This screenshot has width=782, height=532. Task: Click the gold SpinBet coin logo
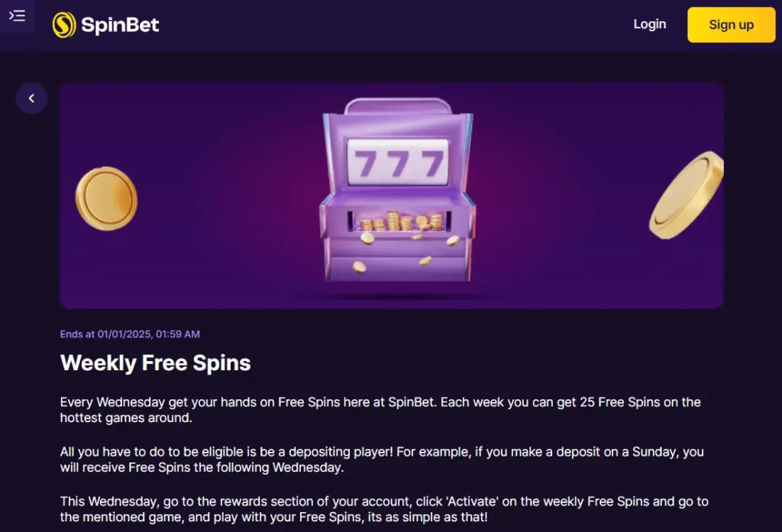point(64,24)
